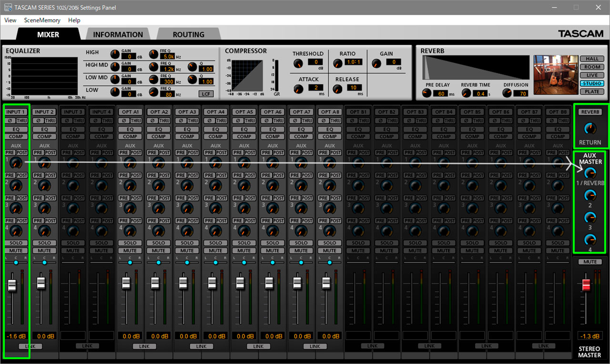Select the LIVE reverb type

(x=592, y=75)
